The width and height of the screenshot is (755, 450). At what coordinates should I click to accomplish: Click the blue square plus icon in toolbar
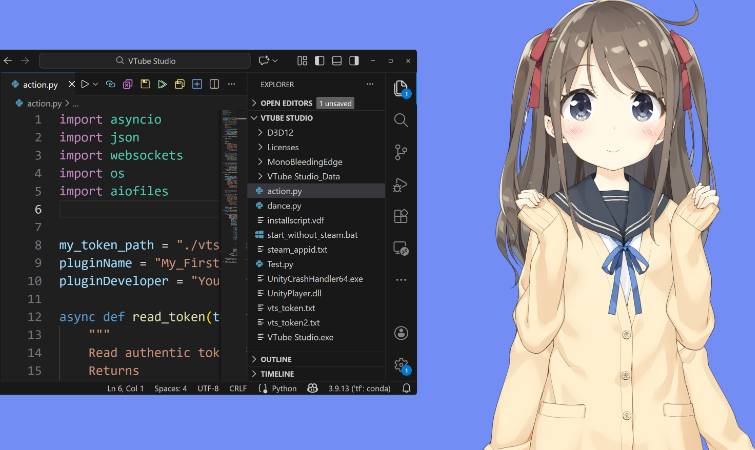click(197, 84)
